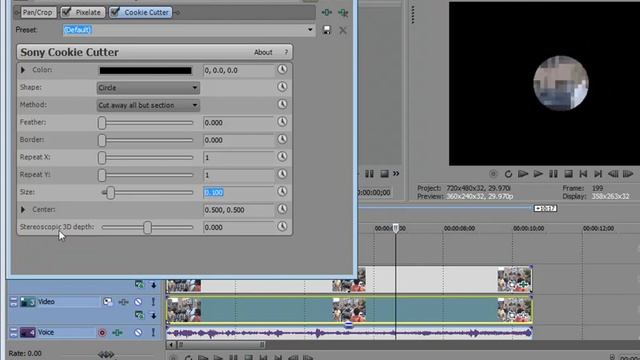The width and height of the screenshot is (640, 360).
Task: Select the Voice audio waveform clip
Action: [x=349, y=333]
